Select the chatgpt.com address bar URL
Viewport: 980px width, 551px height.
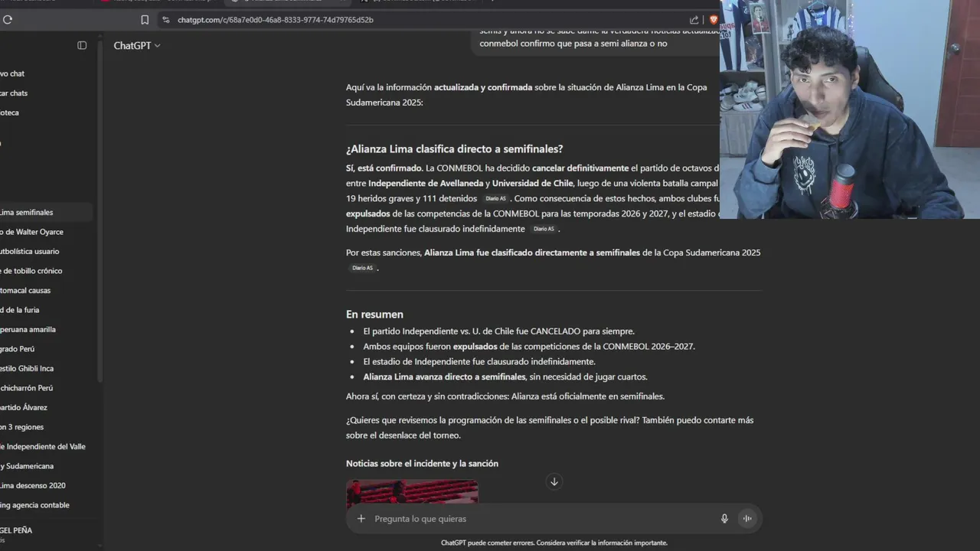(276, 20)
